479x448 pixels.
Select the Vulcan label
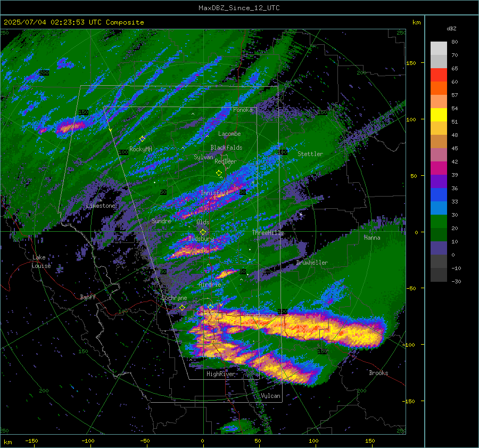point(271,396)
